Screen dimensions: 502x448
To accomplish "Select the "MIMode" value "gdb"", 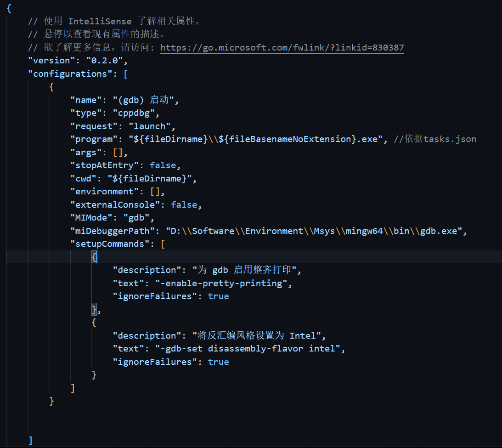I will [136, 217].
